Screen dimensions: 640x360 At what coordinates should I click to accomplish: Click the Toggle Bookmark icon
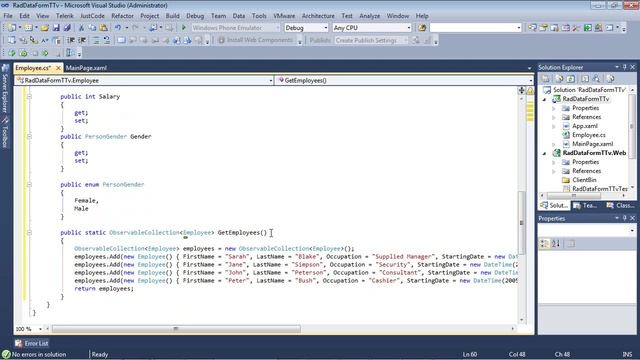(x=121, y=40)
